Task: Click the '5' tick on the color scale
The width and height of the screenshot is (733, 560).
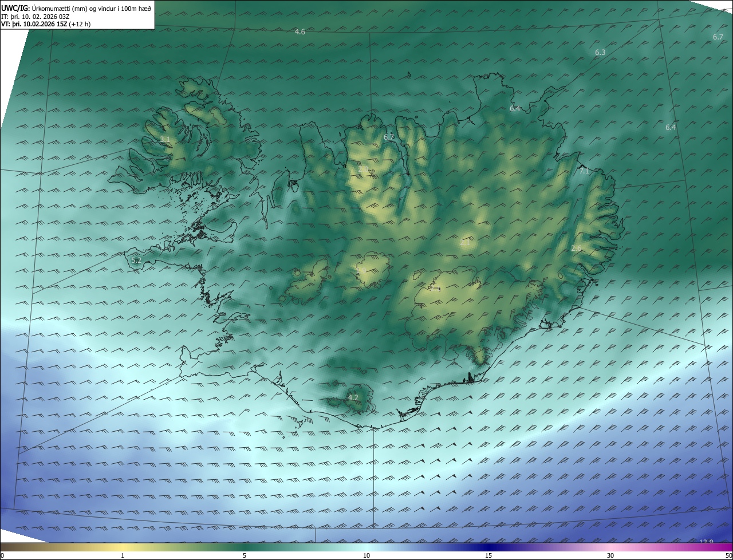Action: 245,555
